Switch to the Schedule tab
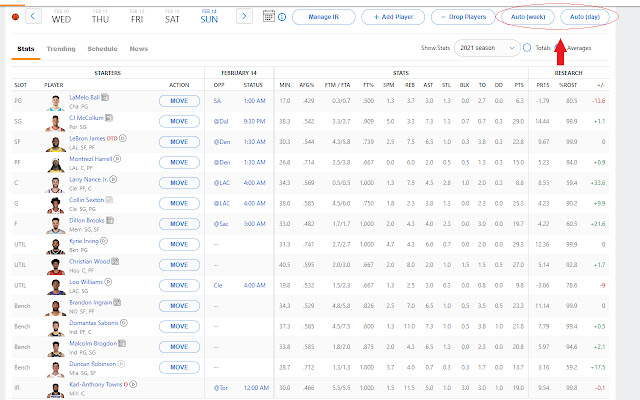Screen dimensions: 640x400 point(102,49)
